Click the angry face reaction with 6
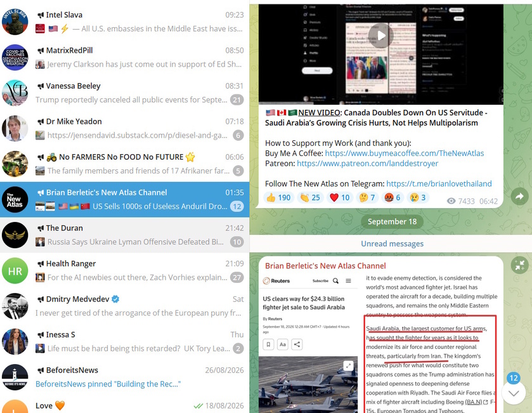The height and width of the screenshot is (413, 532). tap(393, 197)
